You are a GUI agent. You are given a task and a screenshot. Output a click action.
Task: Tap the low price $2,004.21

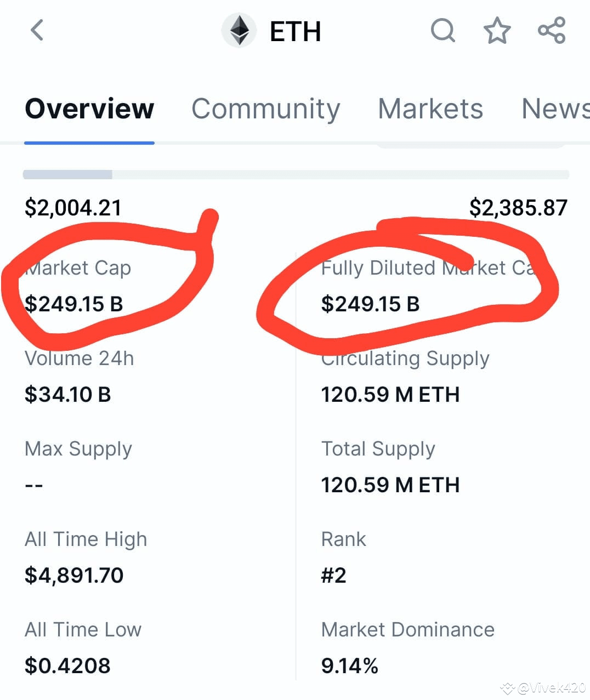click(73, 208)
